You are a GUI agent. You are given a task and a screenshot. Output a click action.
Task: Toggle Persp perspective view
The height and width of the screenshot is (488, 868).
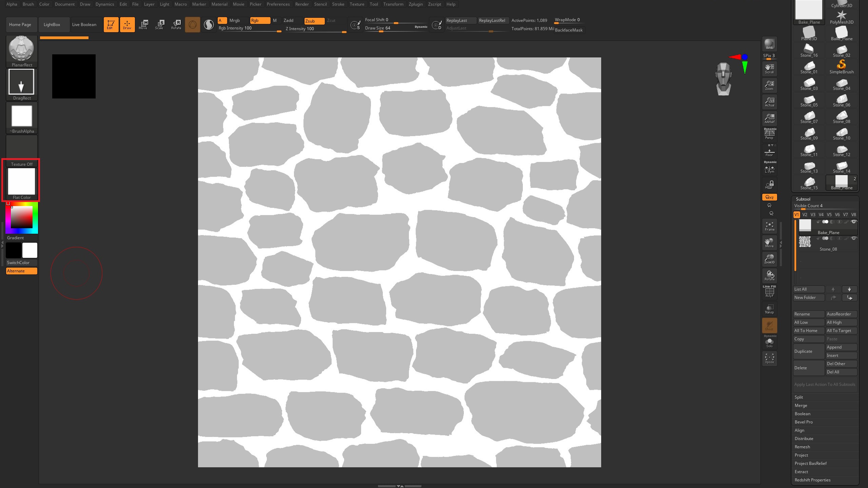pyautogui.click(x=769, y=134)
